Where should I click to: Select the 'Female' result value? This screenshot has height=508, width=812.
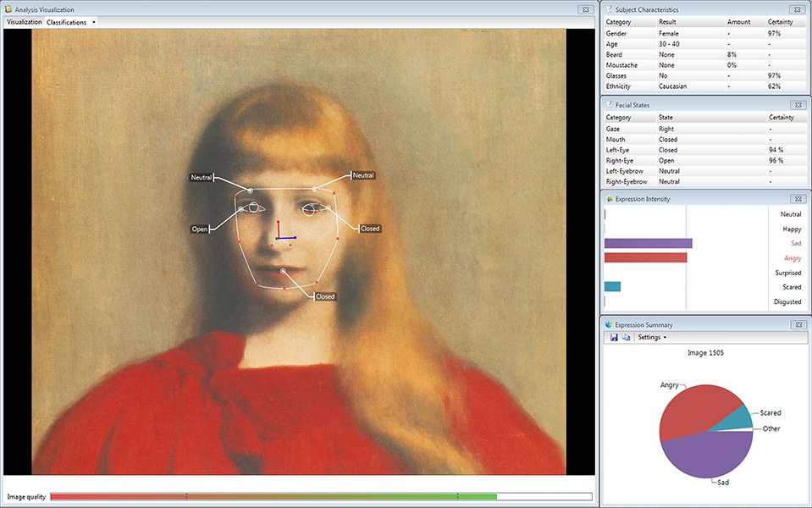pos(669,33)
